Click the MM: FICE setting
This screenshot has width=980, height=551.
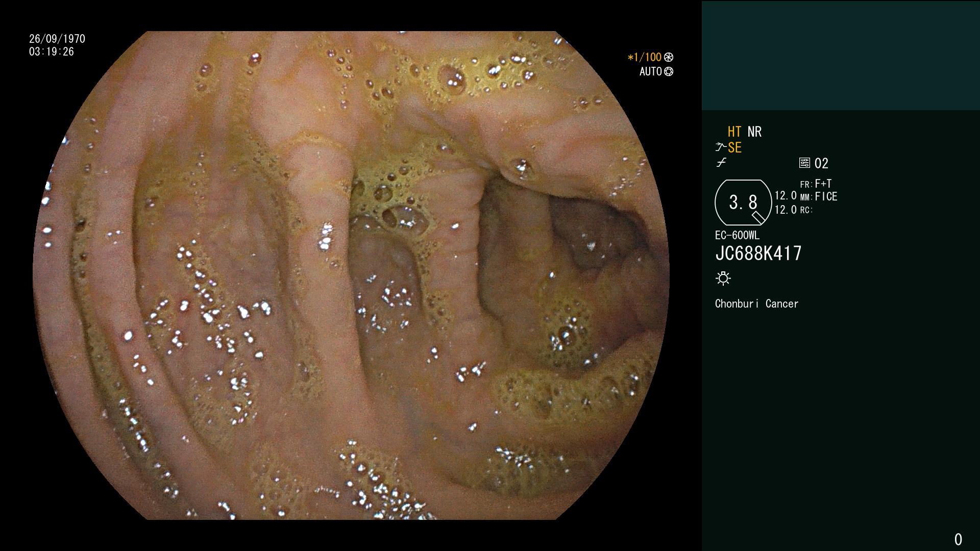tap(819, 196)
